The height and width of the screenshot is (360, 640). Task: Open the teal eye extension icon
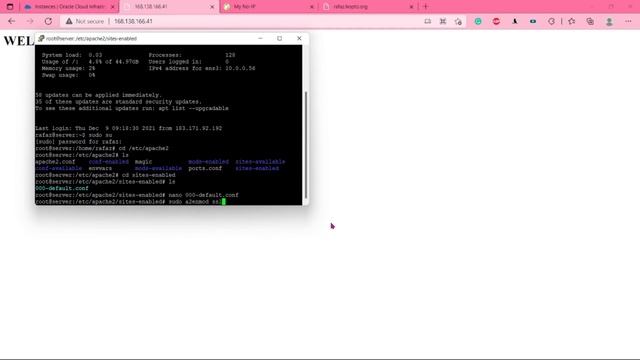pos(533,21)
